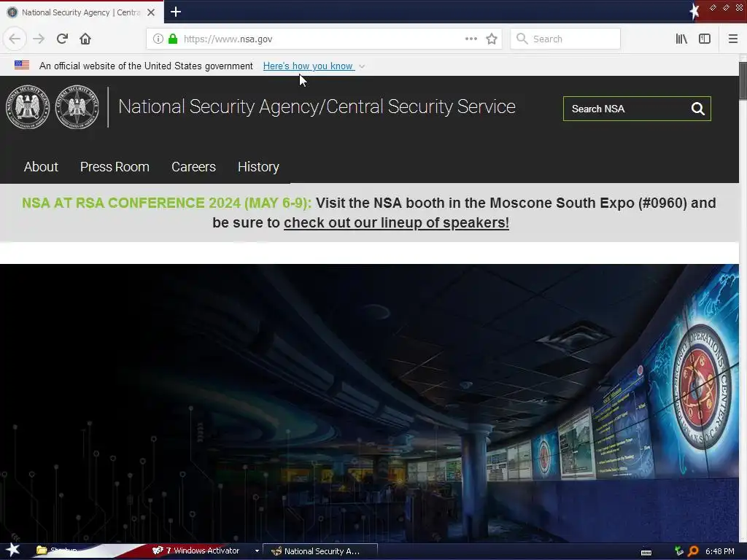Open the star Start button on taskbar
The width and height of the screenshot is (747, 560).
pos(13,551)
